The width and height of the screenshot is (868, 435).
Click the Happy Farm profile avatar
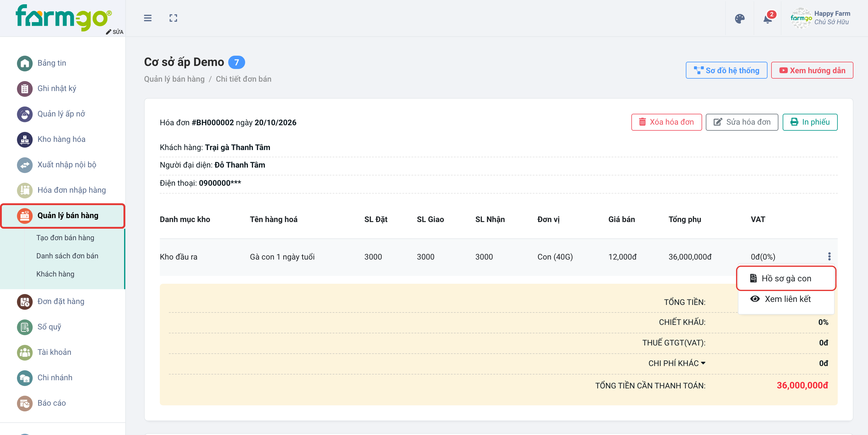[801, 18]
